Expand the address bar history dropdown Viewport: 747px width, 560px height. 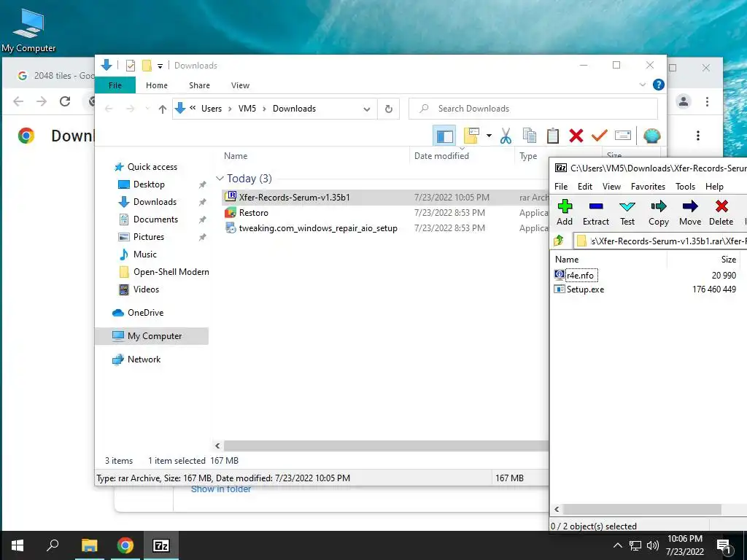point(366,109)
